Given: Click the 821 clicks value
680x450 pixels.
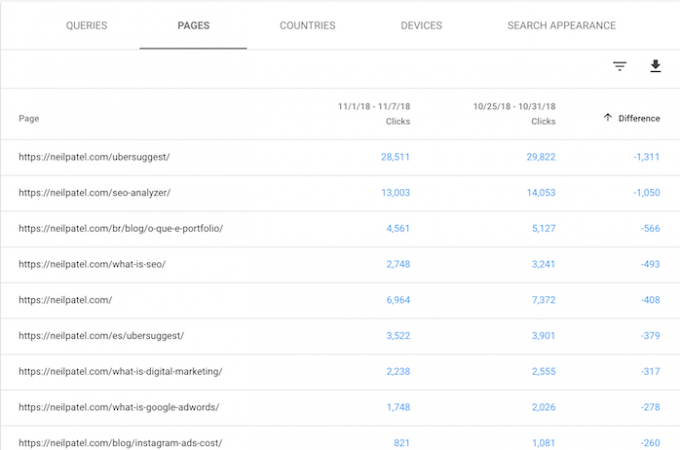Looking at the screenshot, I should click(x=401, y=443).
